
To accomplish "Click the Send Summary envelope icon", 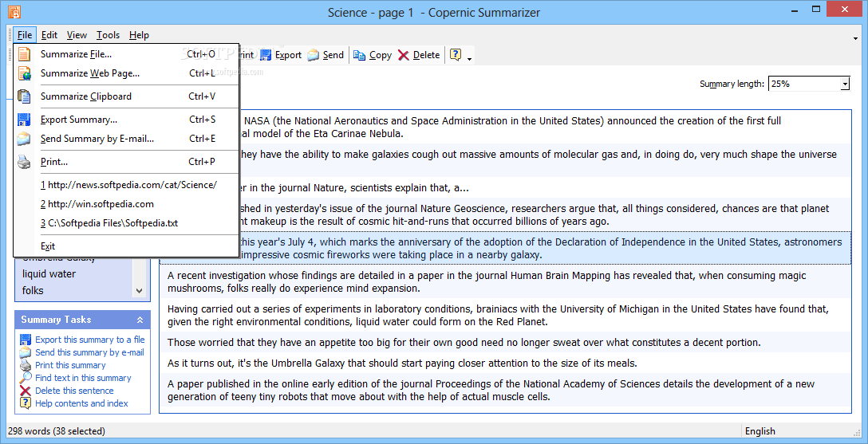I will tap(24, 139).
